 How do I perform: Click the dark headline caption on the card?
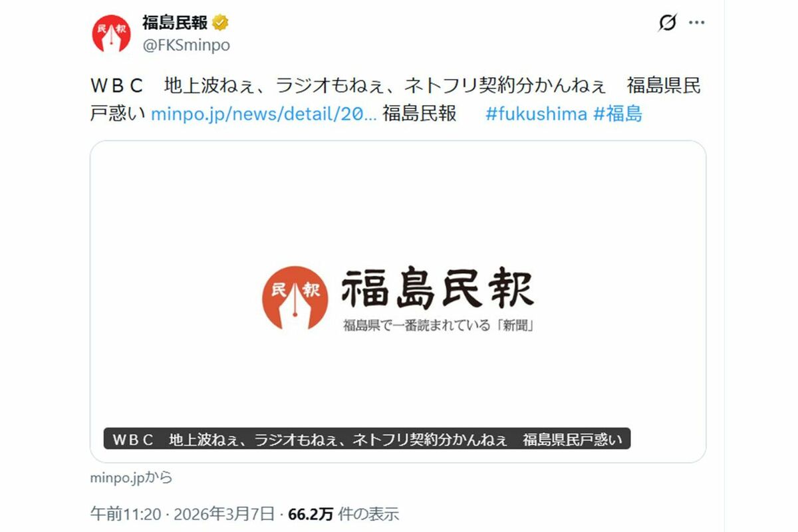(x=366, y=439)
